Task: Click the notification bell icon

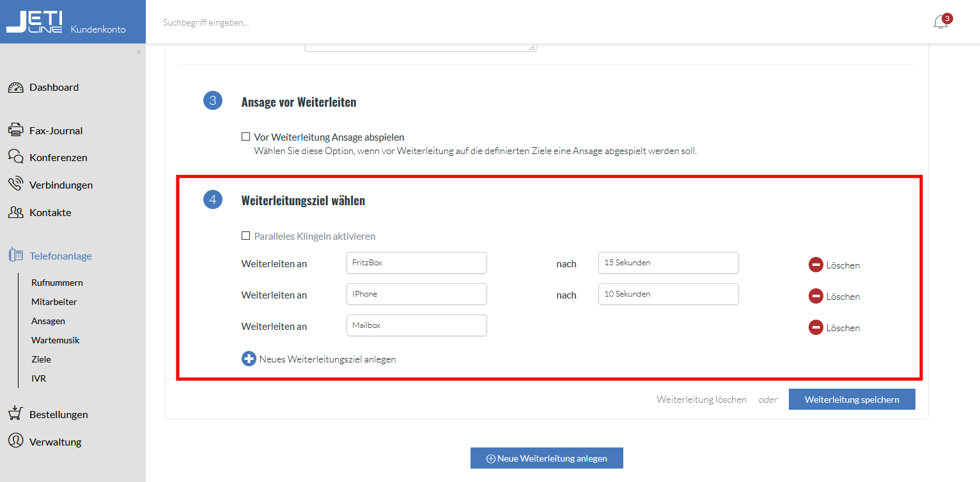Action: tap(940, 22)
